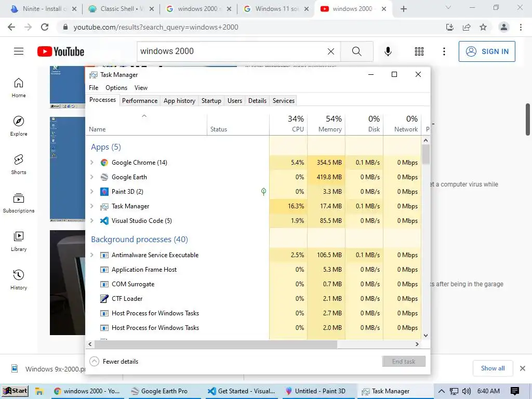This screenshot has height=399, width=532.
Task: Run the search with the magnifier button
Action: click(x=356, y=51)
